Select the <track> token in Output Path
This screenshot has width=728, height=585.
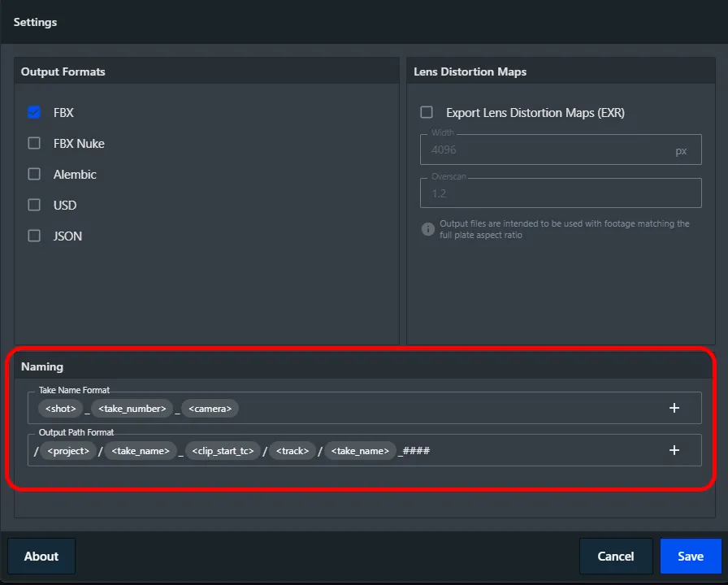[292, 451]
